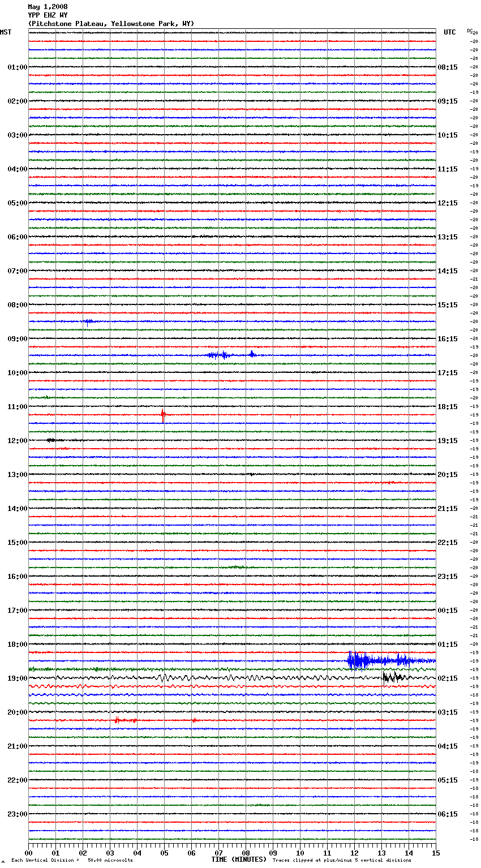Click the "MST" column header
This screenshot has width=481, height=868.
6,32
